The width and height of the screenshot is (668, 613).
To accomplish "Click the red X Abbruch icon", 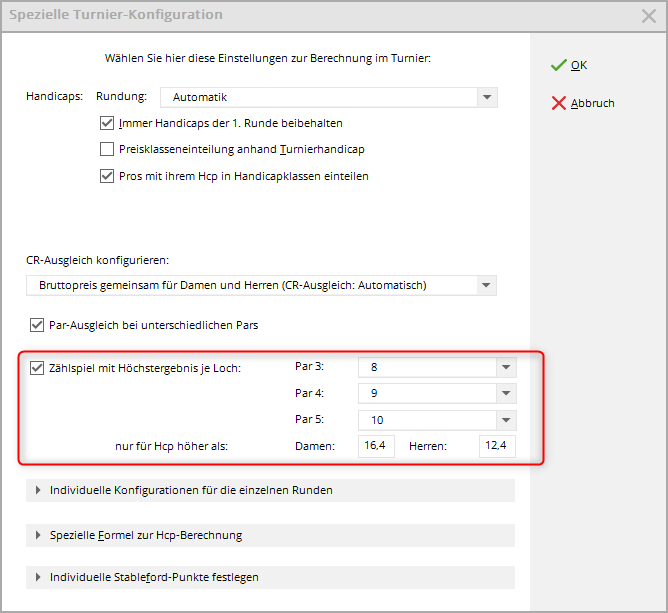I will pyautogui.click(x=558, y=103).
